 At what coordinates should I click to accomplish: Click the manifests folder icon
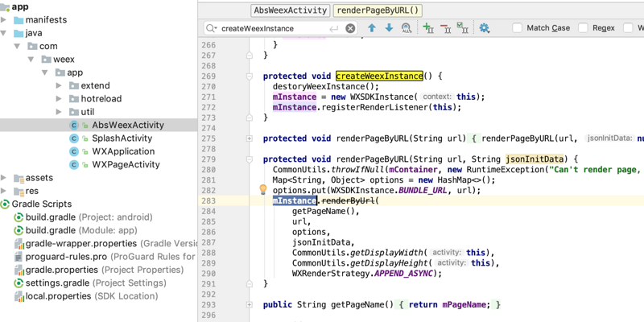click(x=19, y=19)
